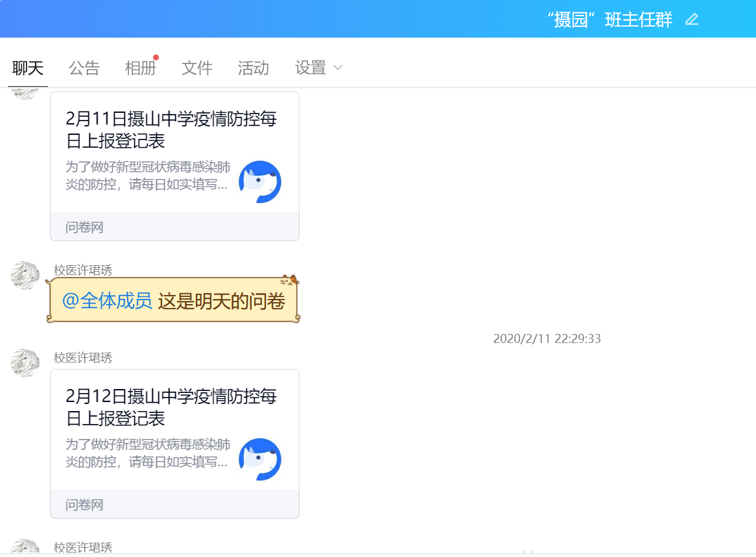Open avatar of 校医许珺琇 beside the @全体成员 message

coord(25,276)
